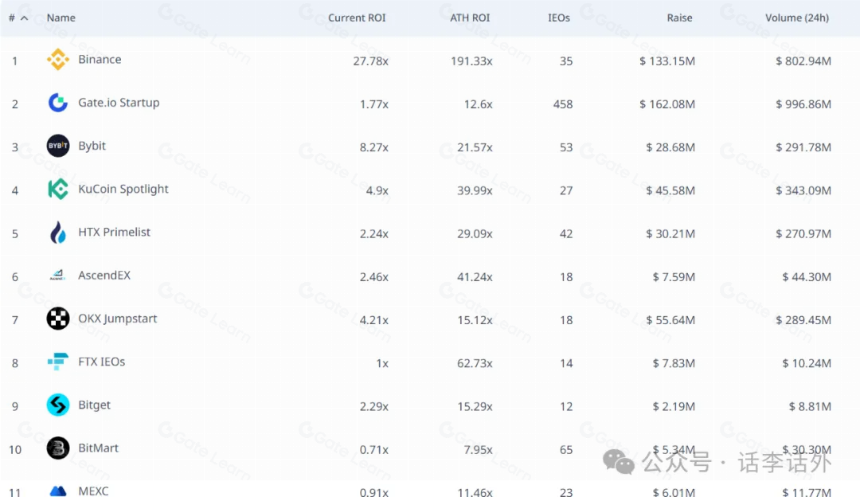The width and height of the screenshot is (860, 497).
Task: Select AscendEX ATH ROI 41.24x
Action: [x=475, y=277]
